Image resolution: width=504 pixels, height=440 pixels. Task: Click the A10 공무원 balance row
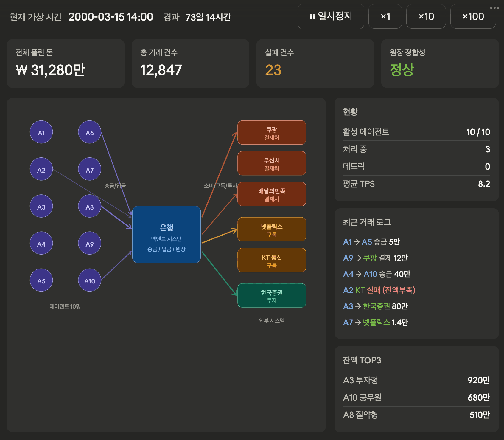tap(416, 397)
